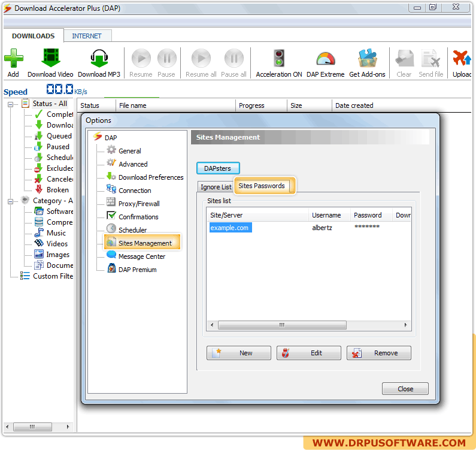Collapse the Category tree node
This screenshot has width=476, height=450.
point(10,201)
